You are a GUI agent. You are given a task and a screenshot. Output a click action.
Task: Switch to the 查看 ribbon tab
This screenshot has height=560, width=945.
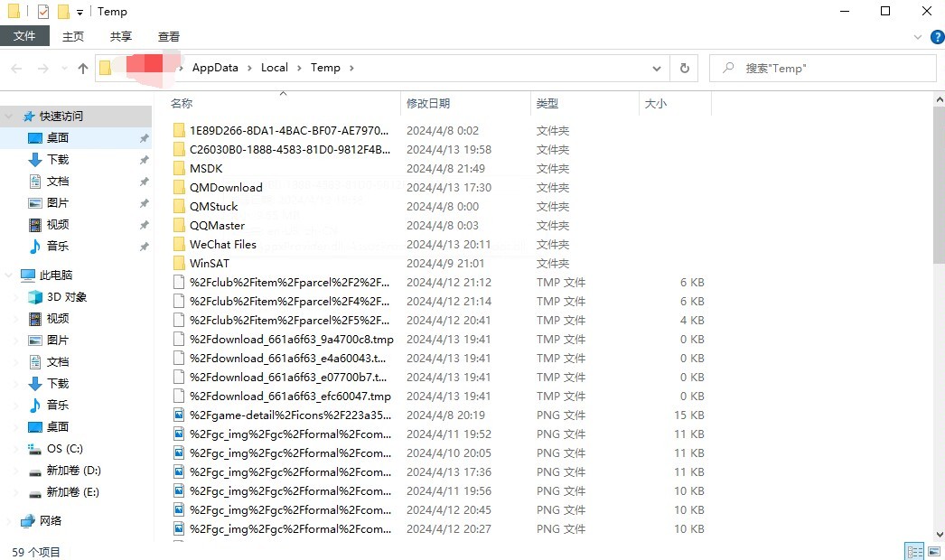point(168,36)
